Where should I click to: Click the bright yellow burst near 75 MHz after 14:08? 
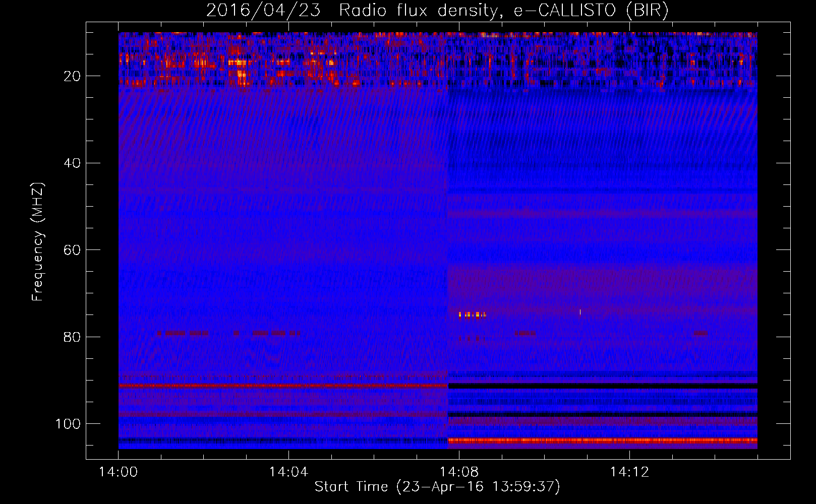(x=472, y=315)
